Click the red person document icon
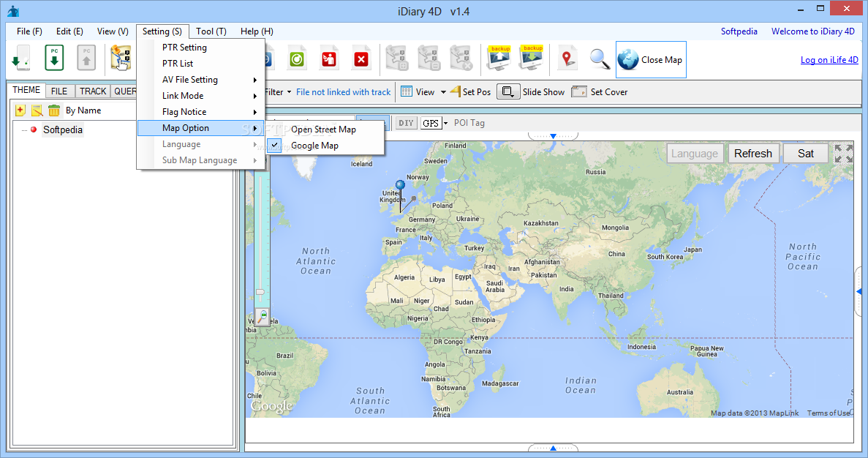868x458 pixels. [329, 59]
